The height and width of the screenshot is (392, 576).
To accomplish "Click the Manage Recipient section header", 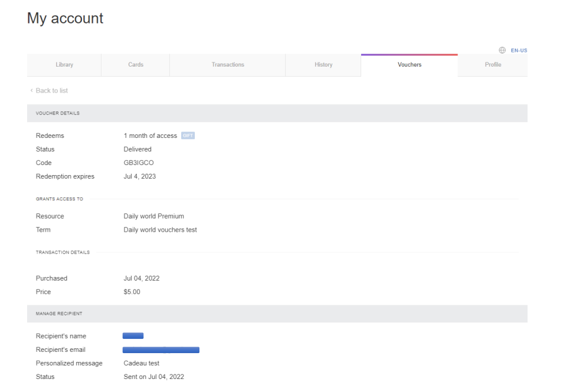I will click(277, 314).
